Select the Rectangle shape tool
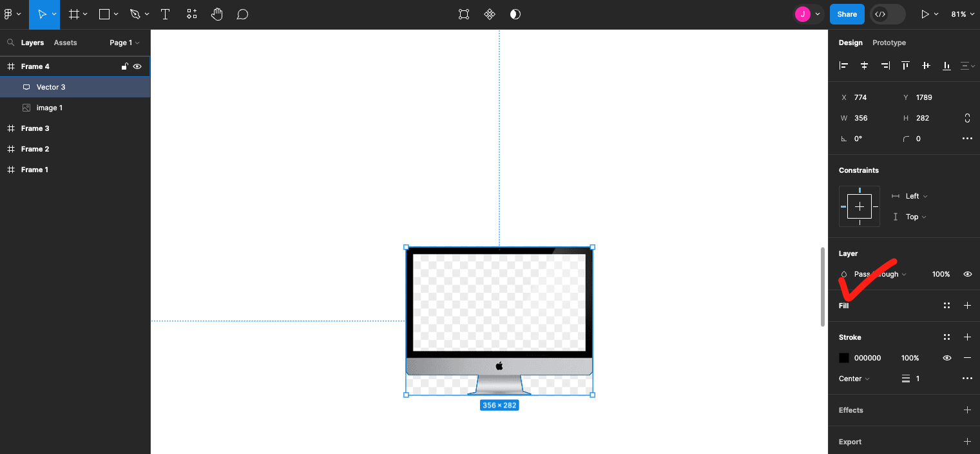 click(104, 14)
